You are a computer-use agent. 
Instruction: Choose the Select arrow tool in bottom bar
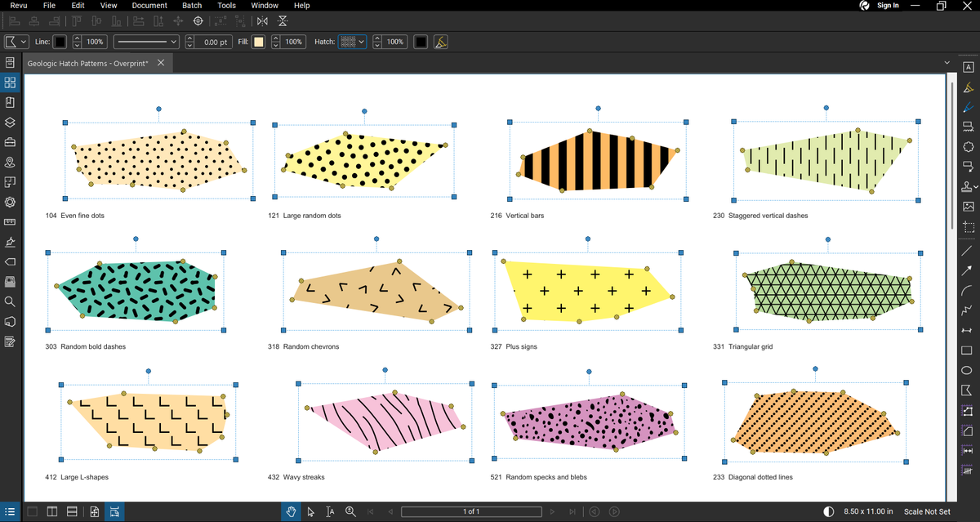[310, 511]
